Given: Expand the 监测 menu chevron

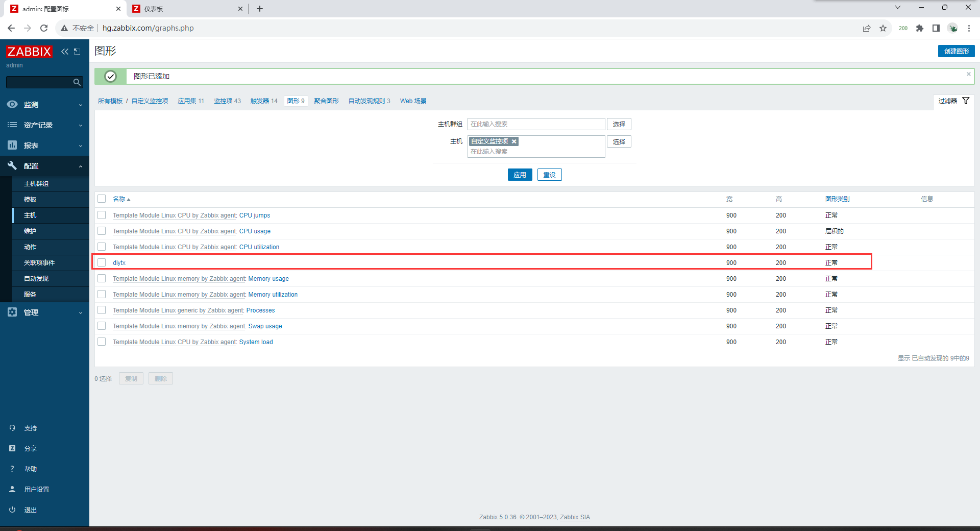Looking at the screenshot, I should (81, 105).
